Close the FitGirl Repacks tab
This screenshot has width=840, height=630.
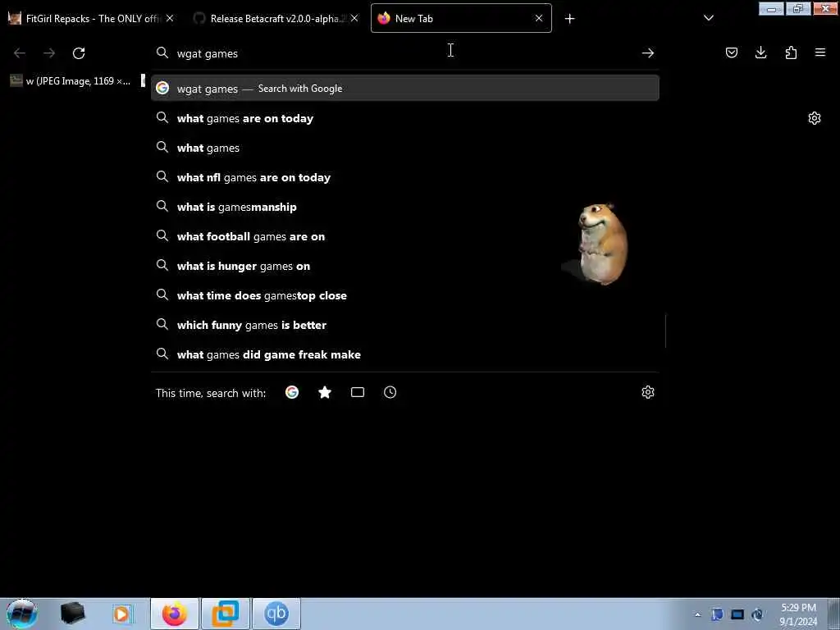click(x=170, y=18)
